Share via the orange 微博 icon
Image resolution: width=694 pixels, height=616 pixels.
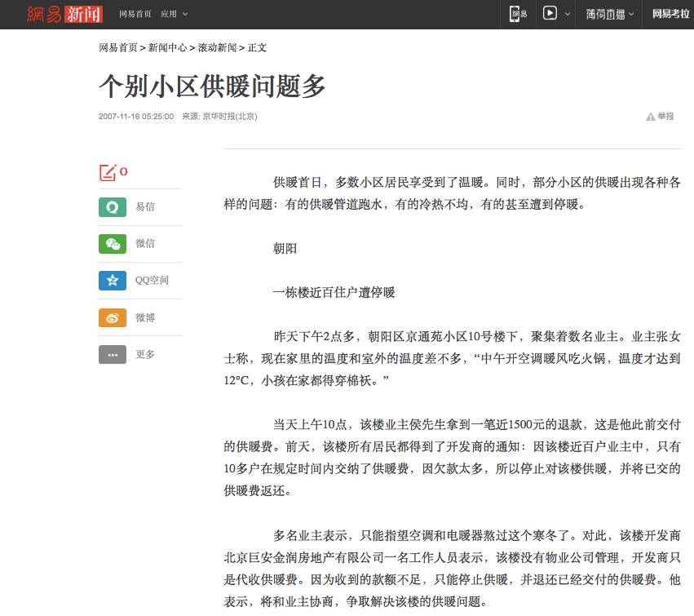[x=113, y=317]
